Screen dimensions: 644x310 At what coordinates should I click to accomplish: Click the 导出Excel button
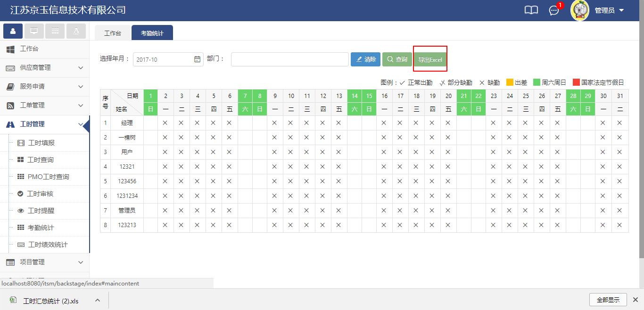point(430,60)
